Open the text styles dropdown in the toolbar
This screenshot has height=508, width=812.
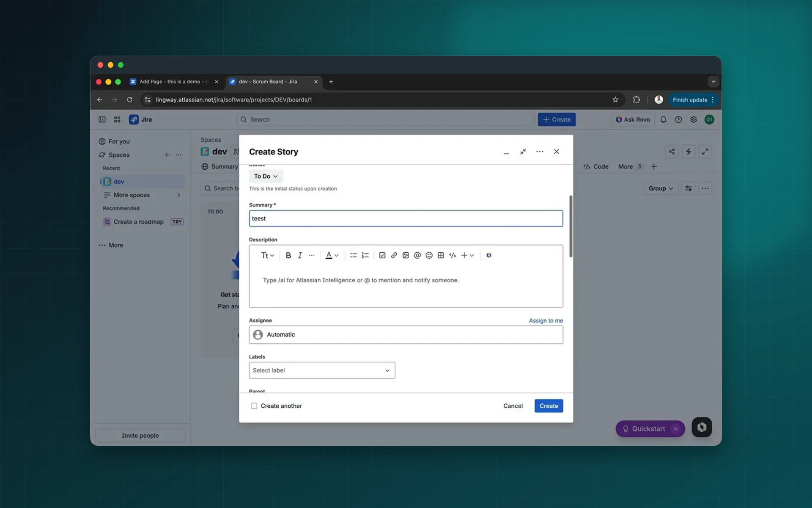click(268, 255)
